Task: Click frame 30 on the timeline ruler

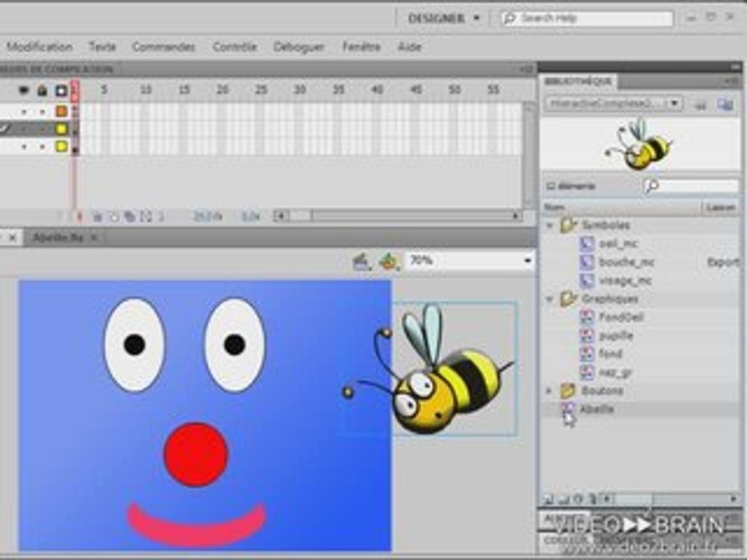Action: click(x=300, y=90)
